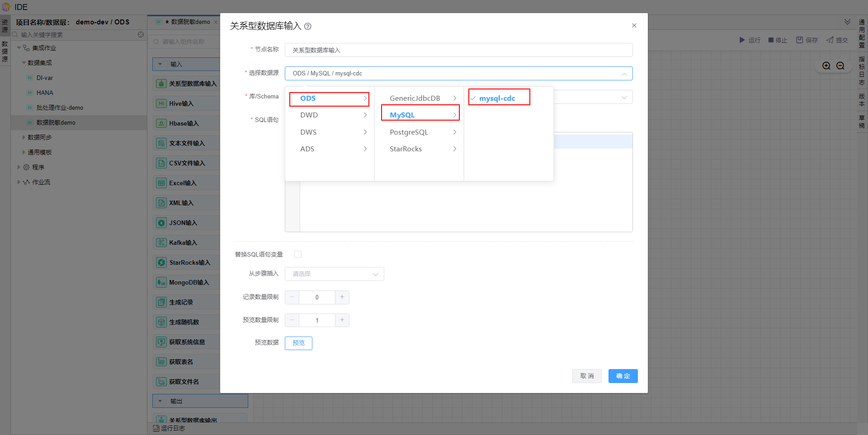The height and width of the screenshot is (435, 868).
Task: Expand the 数据同步 tree folder
Action: [24, 137]
